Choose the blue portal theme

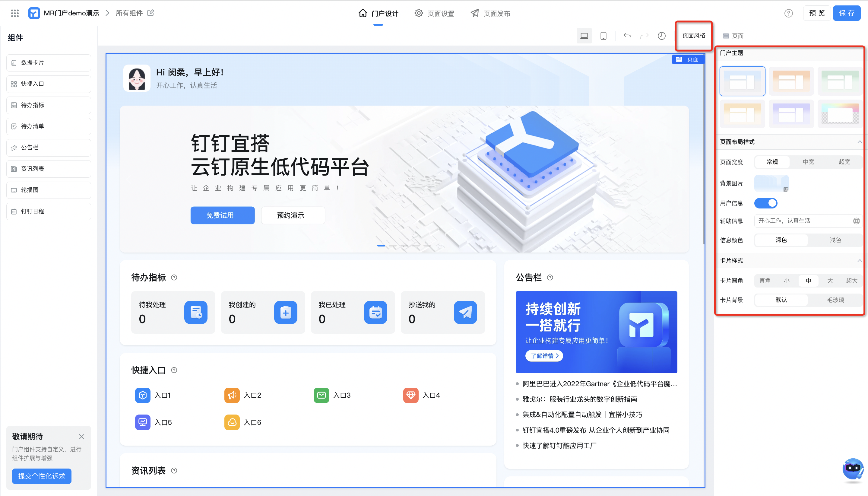tap(742, 81)
